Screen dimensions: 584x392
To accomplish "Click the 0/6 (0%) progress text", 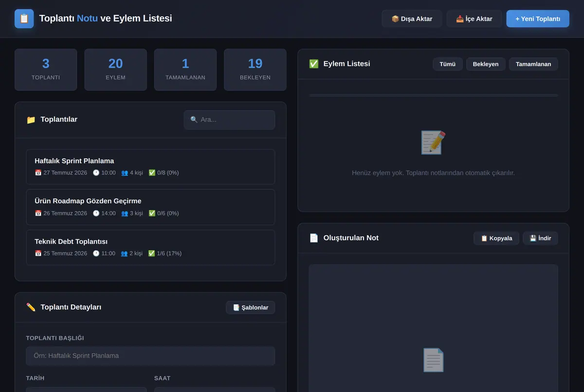I will tap(168, 213).
